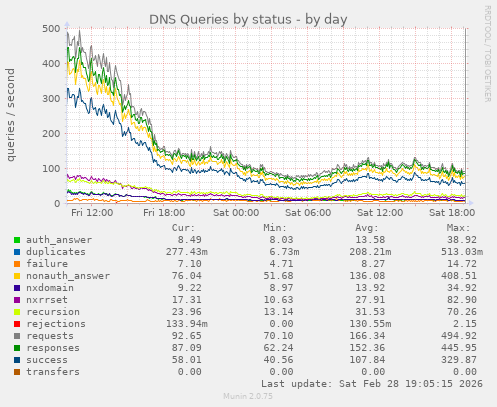This screenshot has width=497, height=407.
Task: Click the failure orange legend swatch
Action: pyautogui.click(x=17, y=264)
